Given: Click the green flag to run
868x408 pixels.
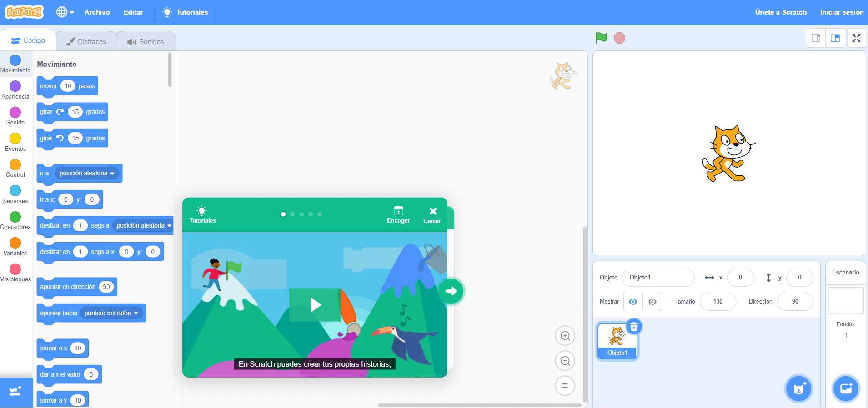Looking at the screenshot, I should pyautogui.click(x=601, y=38).
